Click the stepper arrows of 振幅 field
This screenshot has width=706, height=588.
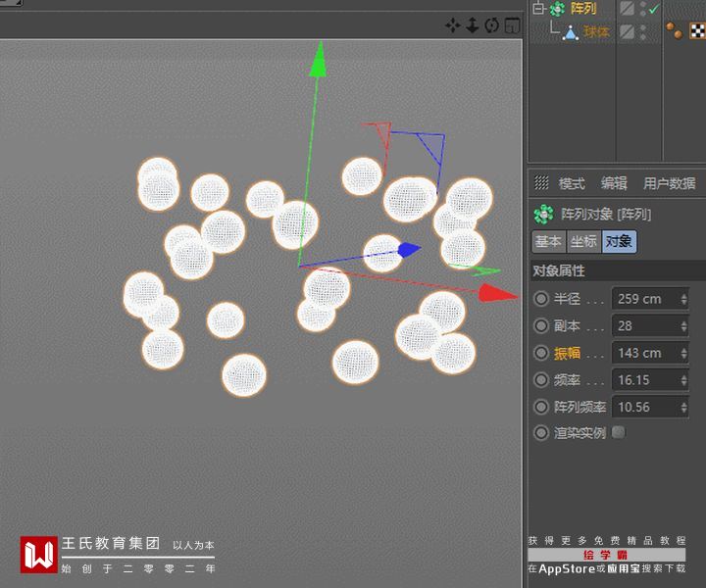coord(683,353)
